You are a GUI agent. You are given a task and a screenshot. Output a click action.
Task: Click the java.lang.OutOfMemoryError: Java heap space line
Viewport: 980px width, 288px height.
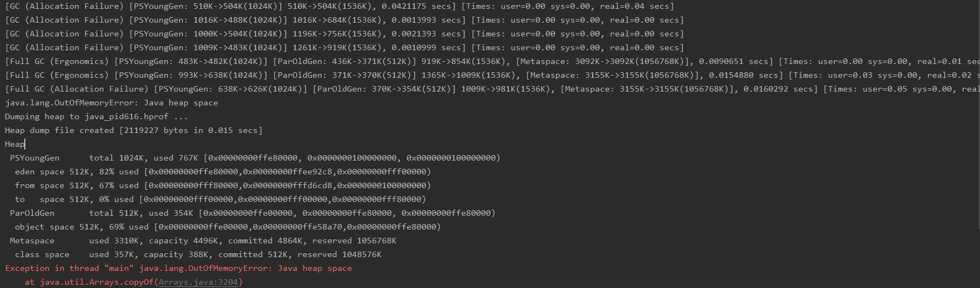click(111, 103)
